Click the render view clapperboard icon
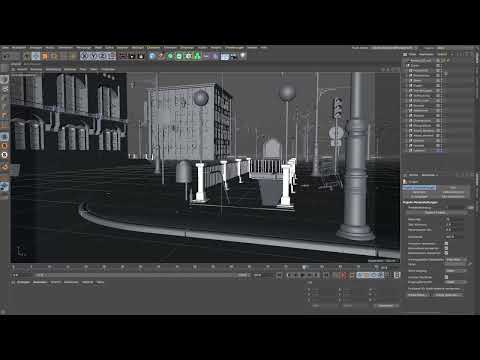This screenshot has height=360, width=480. point(123,56)
